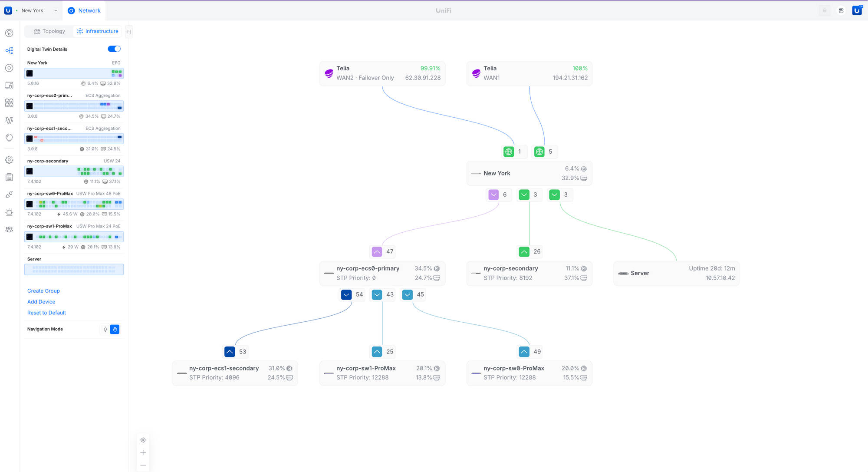Switch to the Topology tab

[x=49, y=31]
